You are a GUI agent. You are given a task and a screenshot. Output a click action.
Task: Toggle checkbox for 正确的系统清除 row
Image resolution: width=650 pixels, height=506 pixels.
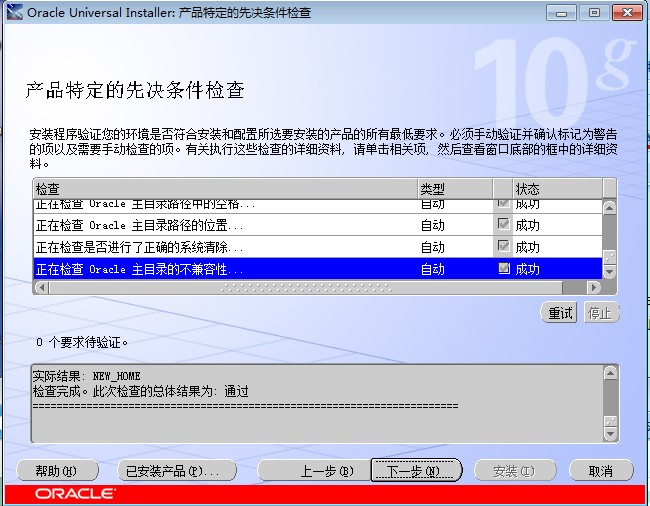pos(503,246)
